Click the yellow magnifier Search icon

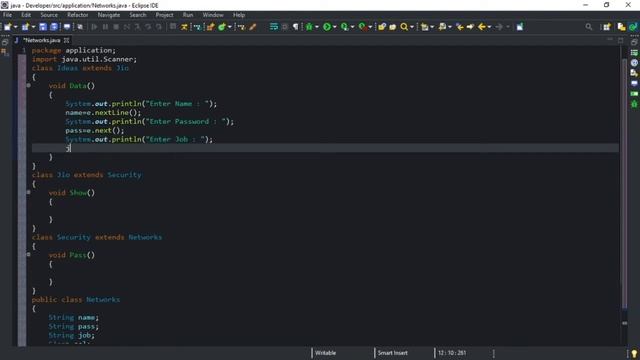[x=404, y=27]
